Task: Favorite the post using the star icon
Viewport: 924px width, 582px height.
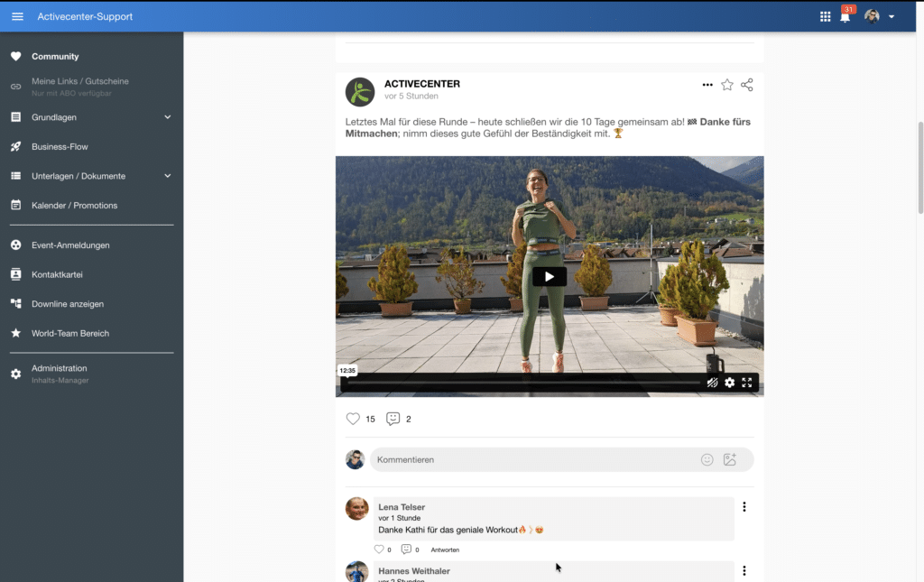Action: (x=727, y=84)
